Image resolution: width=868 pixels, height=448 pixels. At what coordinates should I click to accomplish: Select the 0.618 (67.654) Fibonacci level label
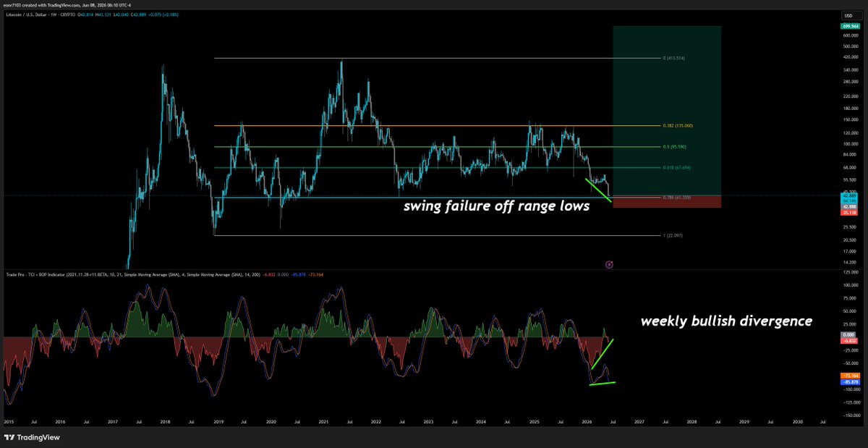pyautogui.click(x=677, y=168)
